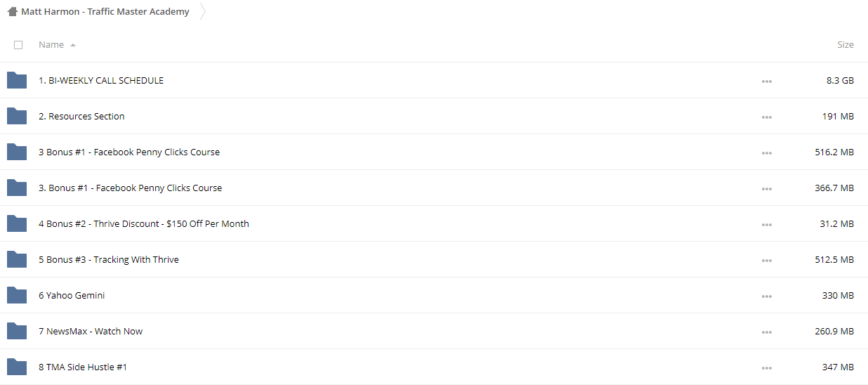Click the folder icon for Yahoo Gemini
The width and height of the screenshot is (868, 385).
click(17, 295)
